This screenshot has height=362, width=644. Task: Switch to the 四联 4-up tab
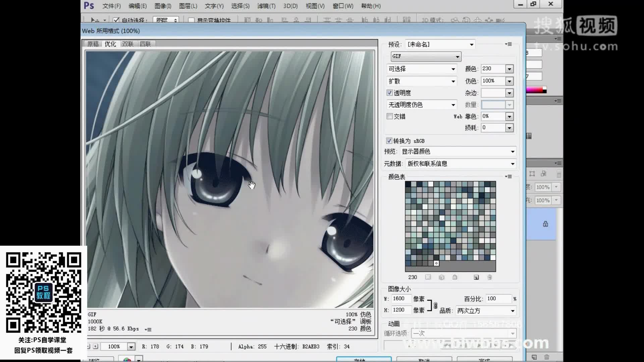145,44
